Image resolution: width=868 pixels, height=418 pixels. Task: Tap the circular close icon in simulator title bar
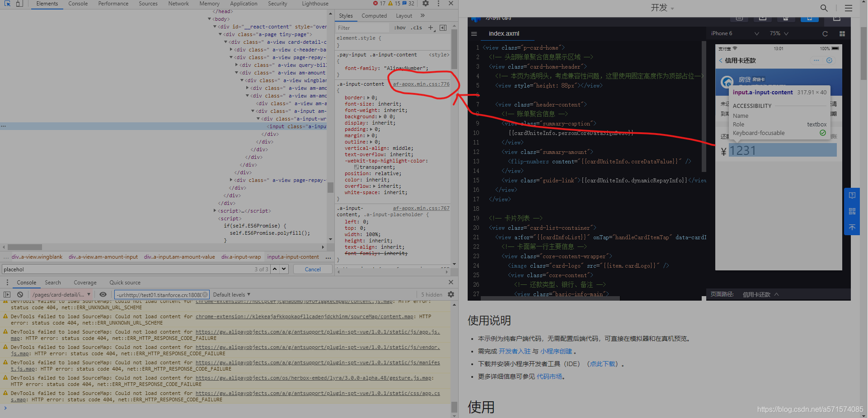coord(829,60)
